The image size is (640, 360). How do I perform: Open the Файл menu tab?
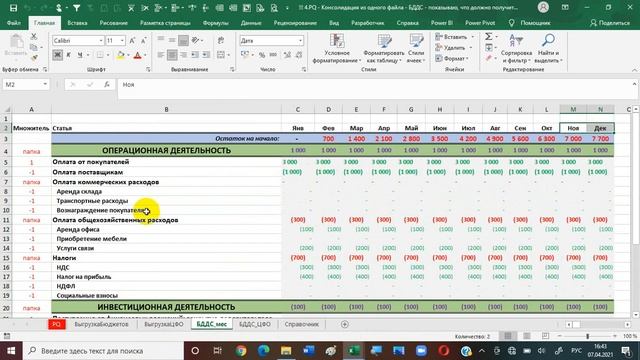pos(14,23)
